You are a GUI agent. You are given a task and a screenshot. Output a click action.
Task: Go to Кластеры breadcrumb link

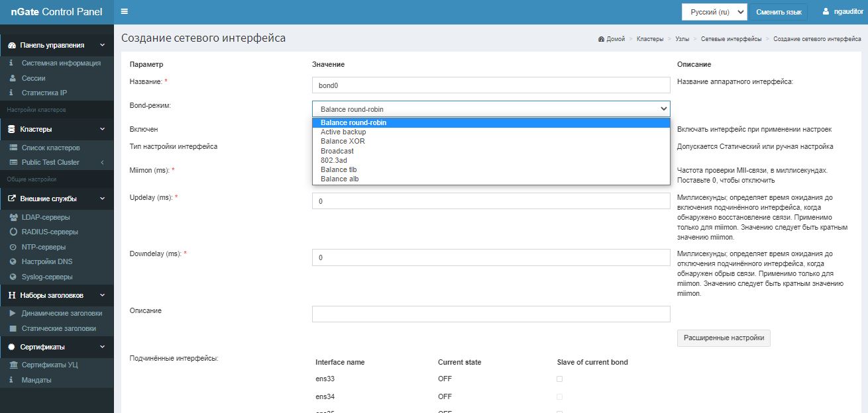click(650, 39)
